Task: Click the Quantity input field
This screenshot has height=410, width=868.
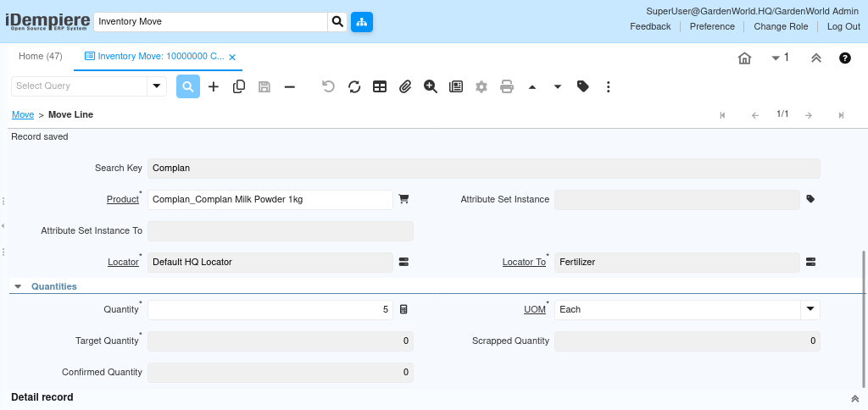Action: [x=270, y=309]
